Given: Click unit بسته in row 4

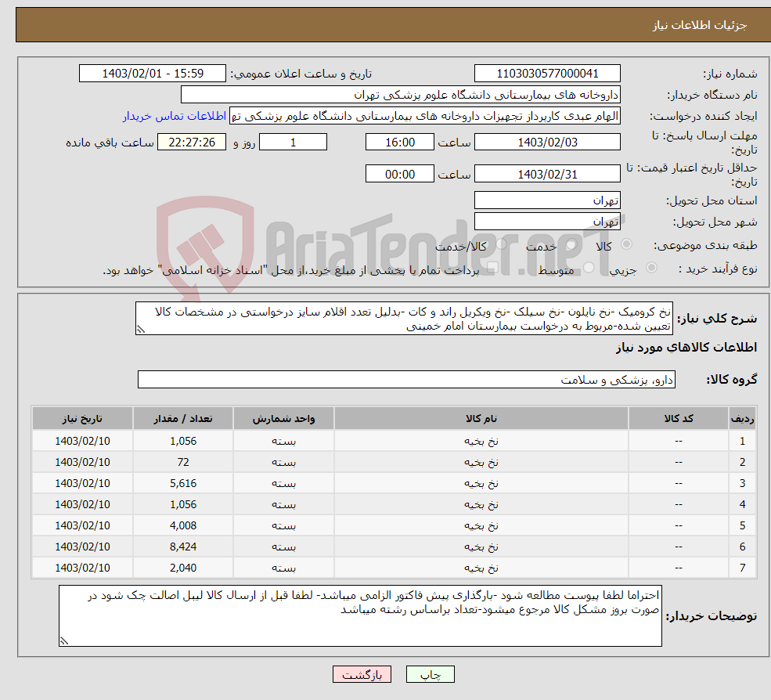Looking at the screenshot, I should [283, 505].
